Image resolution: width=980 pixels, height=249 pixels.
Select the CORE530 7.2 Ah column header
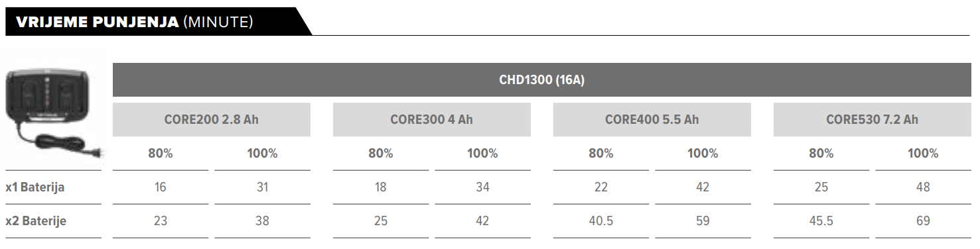pyautogui.click(x=872, y=120)
